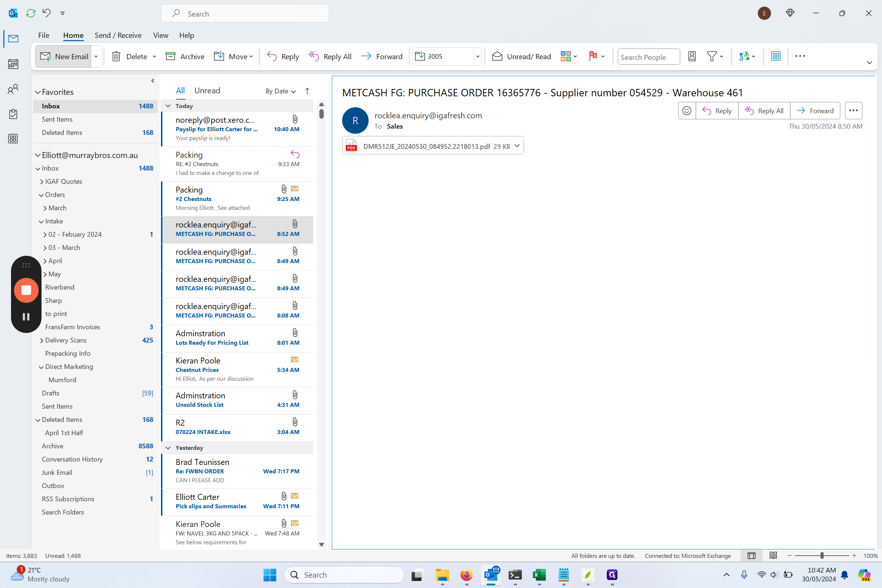
Task: Open the Categorize dropdown
Action: click(x=569, y=56)
